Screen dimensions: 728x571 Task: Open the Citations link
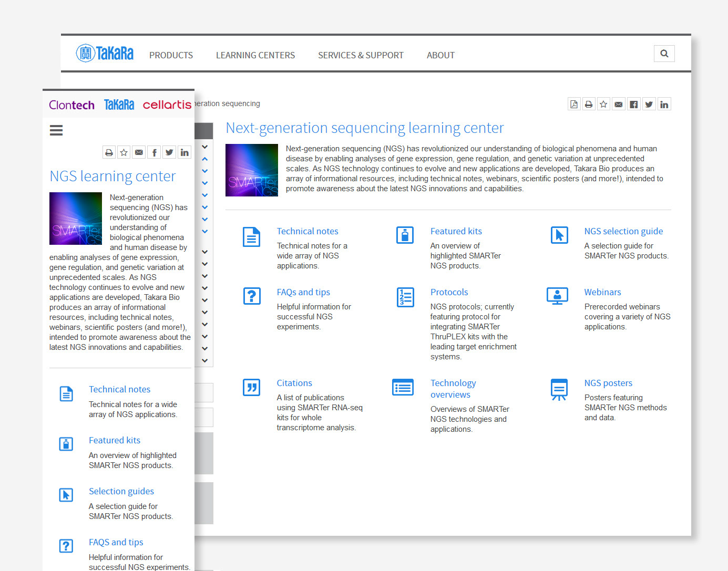click(294, 383)
